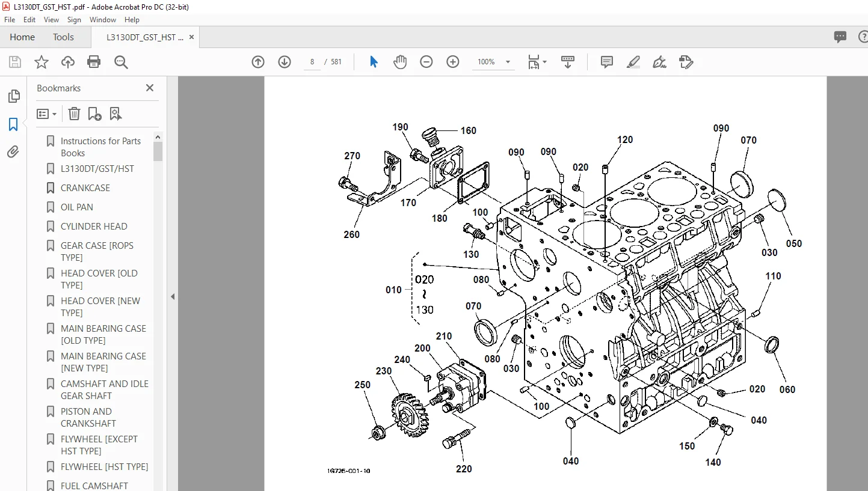Open PISTON AND CRANKSHAFT bookmark

click(x=88, y=417)
